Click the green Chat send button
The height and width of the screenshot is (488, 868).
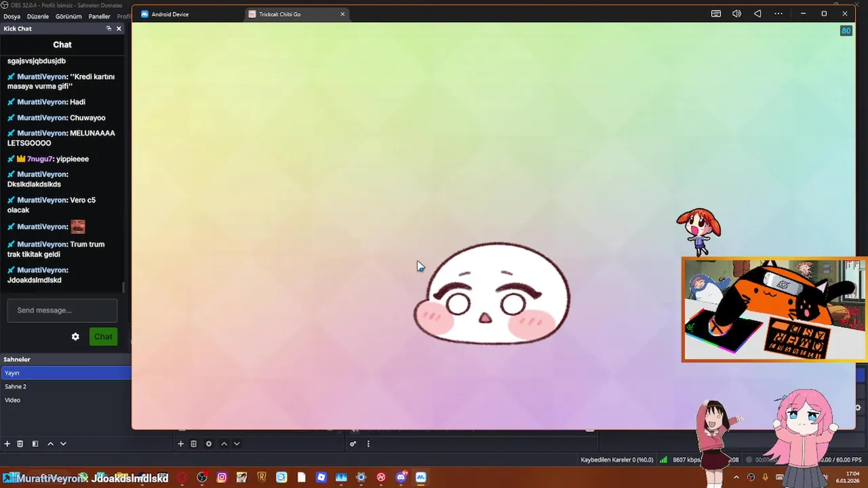[103, 337]
